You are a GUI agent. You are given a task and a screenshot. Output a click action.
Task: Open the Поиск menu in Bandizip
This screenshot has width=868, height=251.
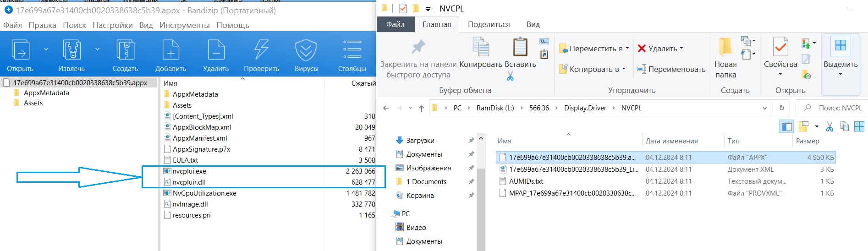coord(74,25)
